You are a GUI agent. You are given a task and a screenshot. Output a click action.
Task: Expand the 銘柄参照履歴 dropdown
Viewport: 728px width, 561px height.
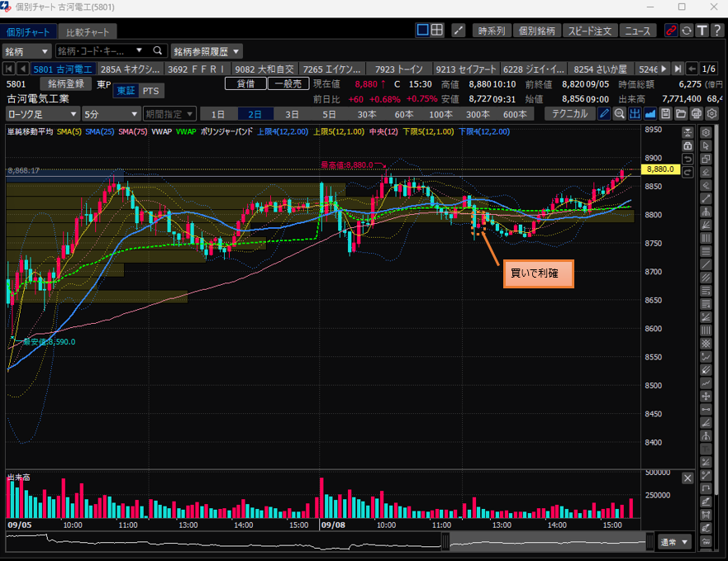point(207,51)
